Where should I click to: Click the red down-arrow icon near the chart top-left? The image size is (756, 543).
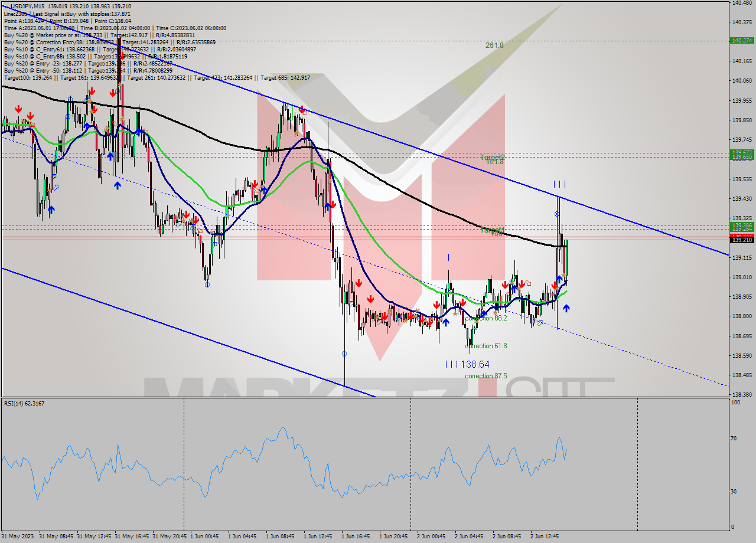18,109
